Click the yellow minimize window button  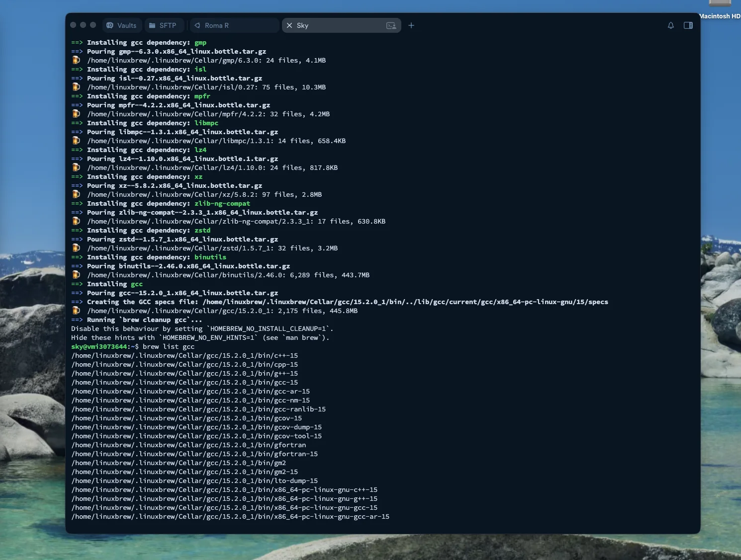pos(83,25)
